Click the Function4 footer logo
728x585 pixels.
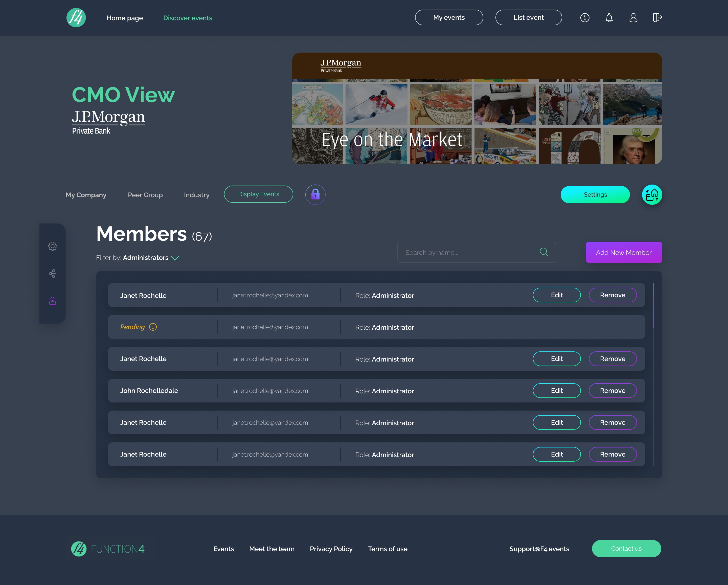pos(108,549)
